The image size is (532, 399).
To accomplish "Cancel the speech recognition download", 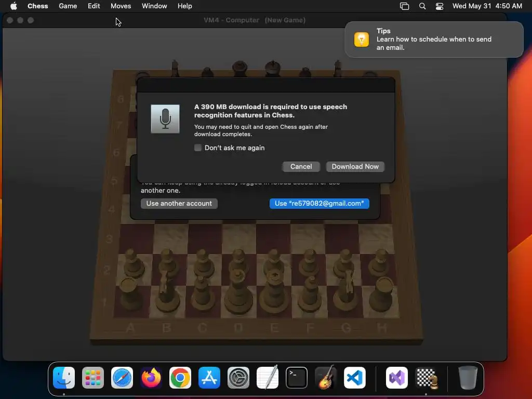I will click(x=301, y=167).
